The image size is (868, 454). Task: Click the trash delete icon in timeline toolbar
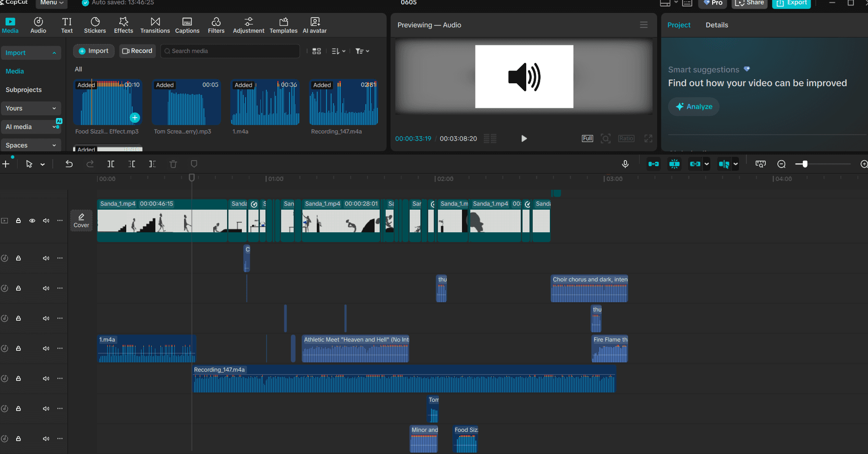click(173, 164)
